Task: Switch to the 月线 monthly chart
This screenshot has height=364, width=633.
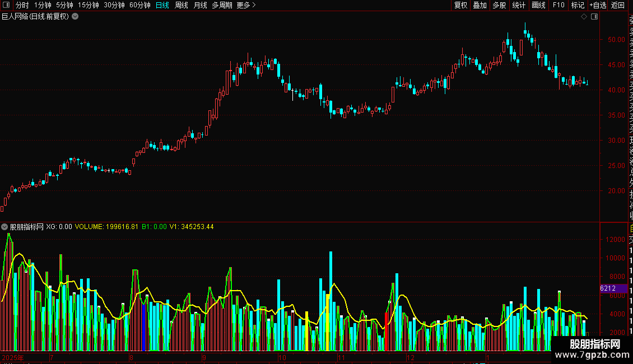Action: coord(200,5)
